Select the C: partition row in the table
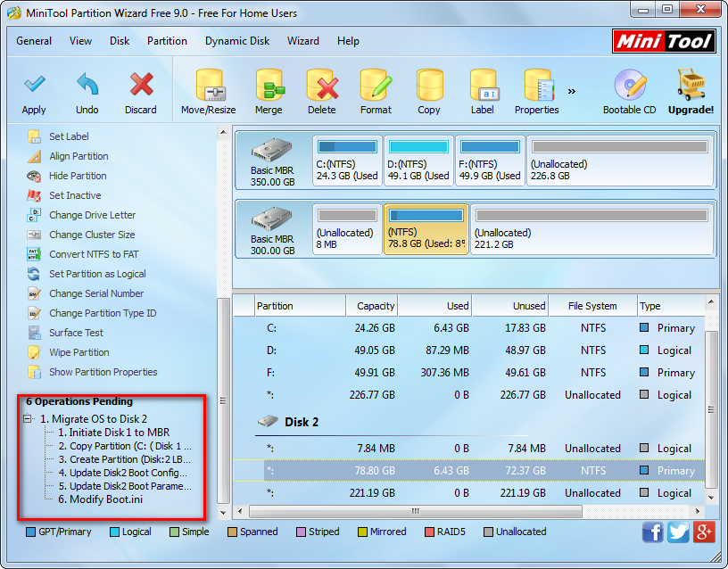728x569 pixels. [x=469, y=328]
